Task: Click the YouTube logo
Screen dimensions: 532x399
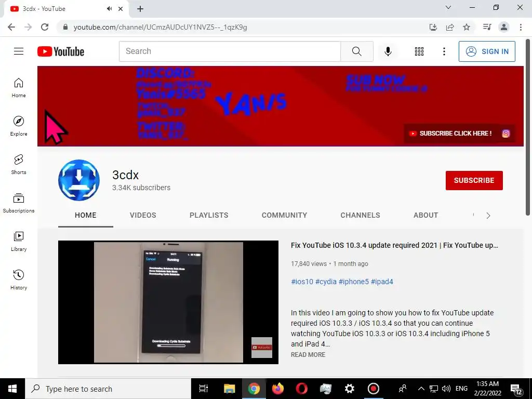Action: point(61,51)
